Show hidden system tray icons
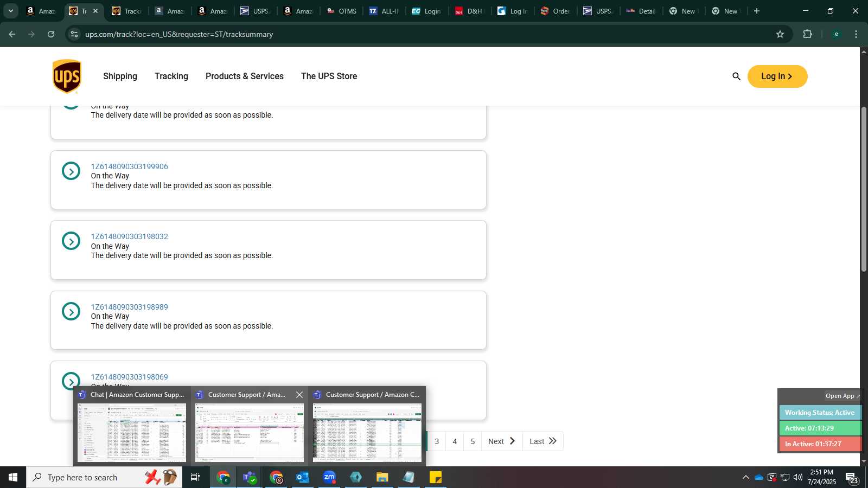The image size is (868, 488). pos(745,477)
